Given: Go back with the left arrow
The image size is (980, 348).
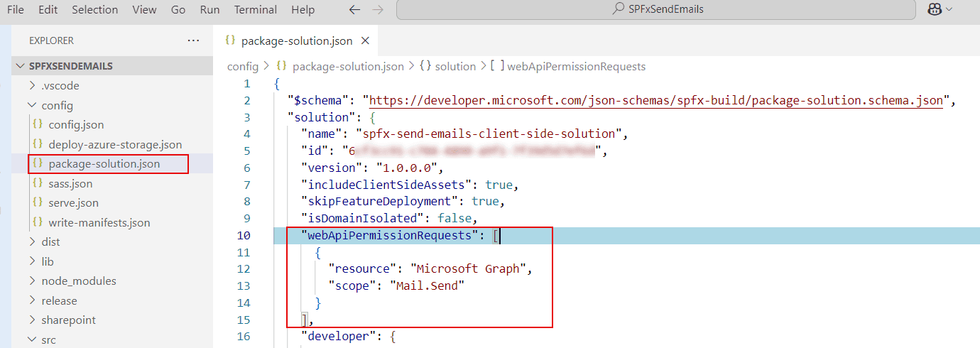Looking at the screenshot, I should point(354,10).
